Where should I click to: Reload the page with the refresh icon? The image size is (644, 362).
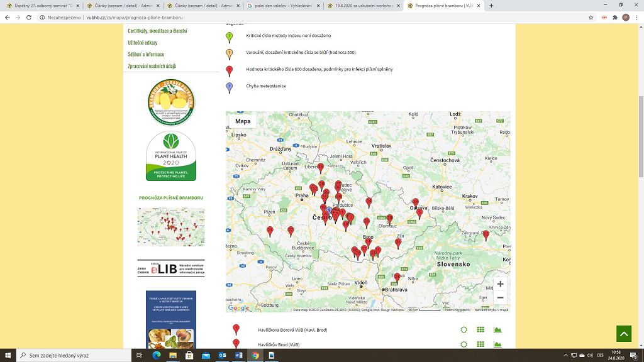tap(29, 17)
